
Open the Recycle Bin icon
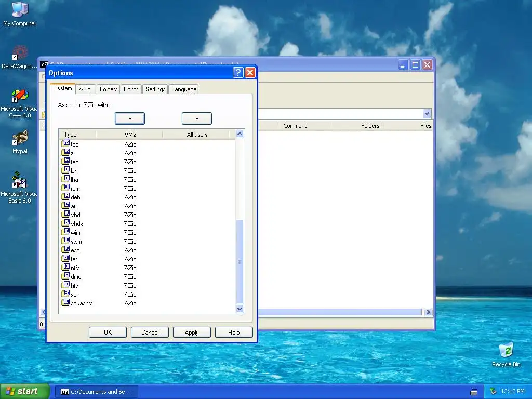[506, 354]
